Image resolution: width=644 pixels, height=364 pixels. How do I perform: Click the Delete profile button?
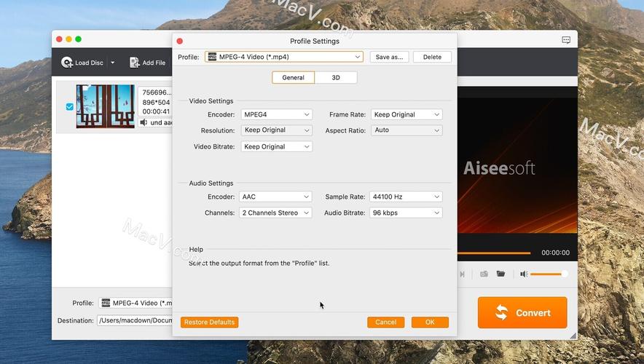click(432, 57)
